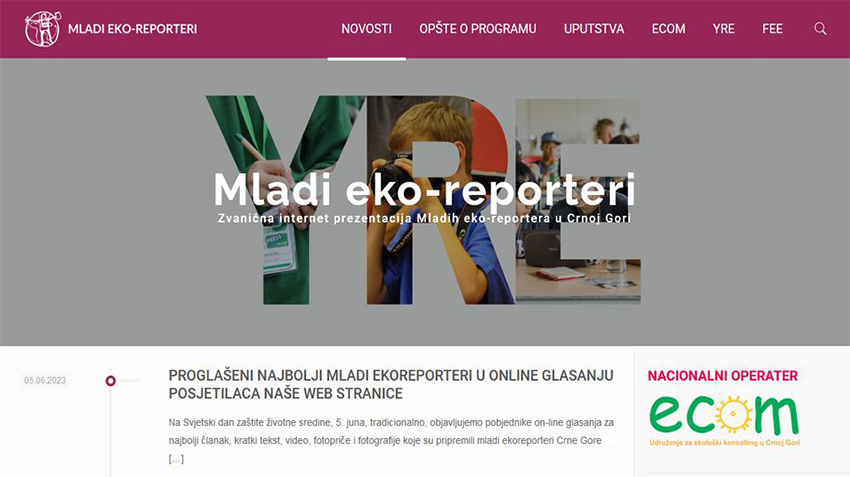Open the search magnifier icon
The width and height of the screenshot is (850, 477).
pos(820,29)
